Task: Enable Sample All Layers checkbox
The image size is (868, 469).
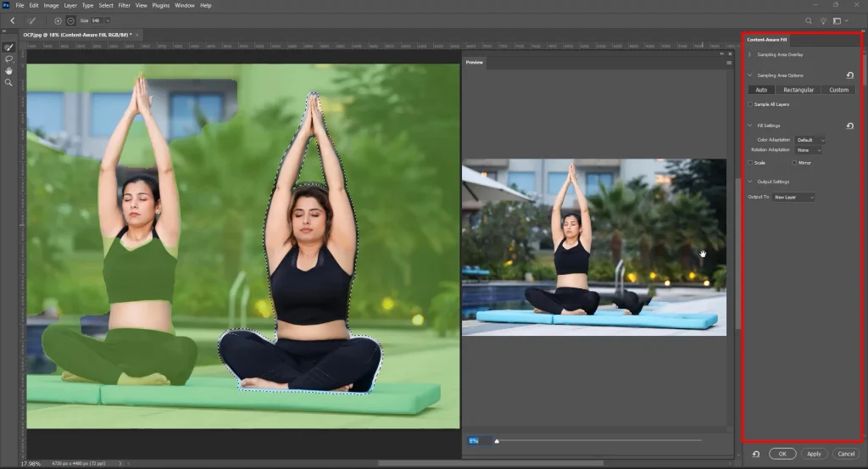Action: point(750,104)
